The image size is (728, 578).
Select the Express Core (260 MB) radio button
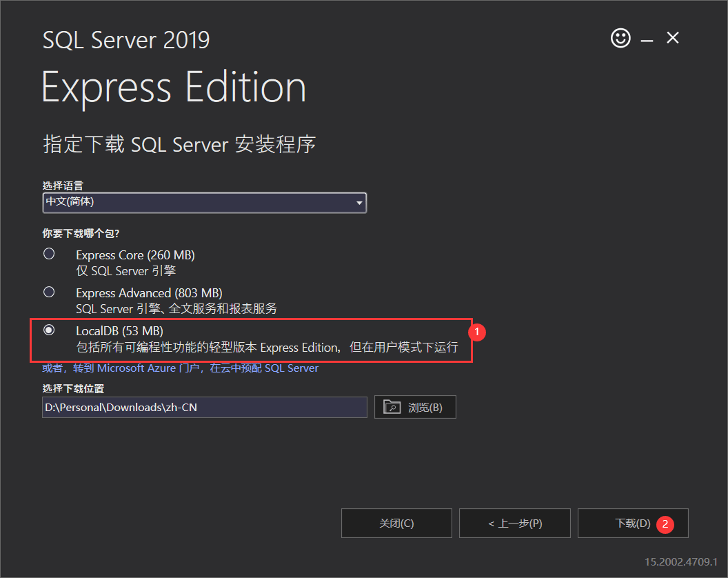pos(49,254)
